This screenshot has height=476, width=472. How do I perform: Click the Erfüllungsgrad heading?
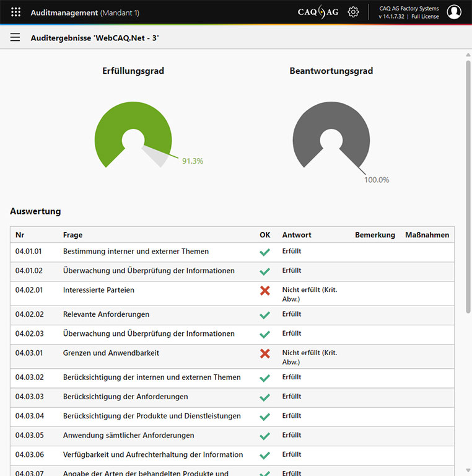133,71
